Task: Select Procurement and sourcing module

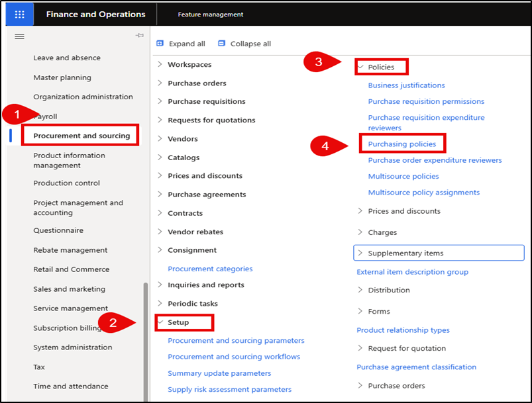Action: (x=81, y=136)
